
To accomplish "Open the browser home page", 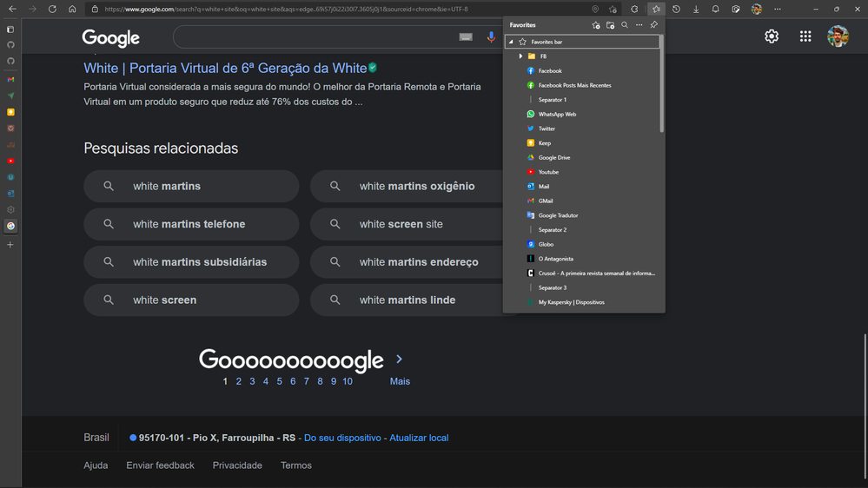I will (x=72, y=9).
